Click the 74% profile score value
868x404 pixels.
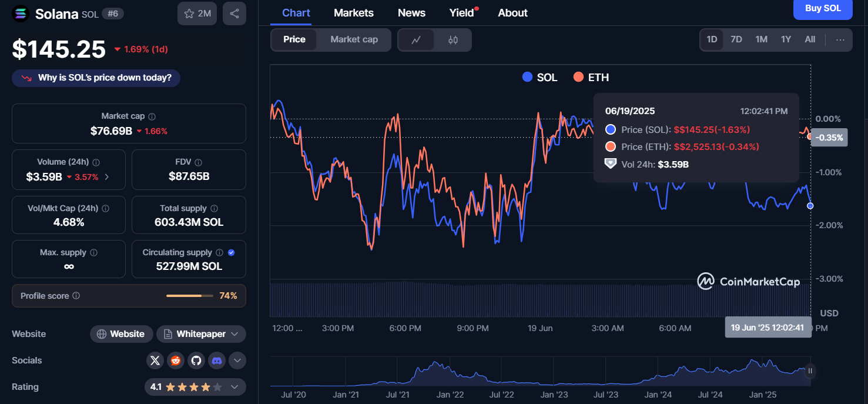(x=228, y=296)
